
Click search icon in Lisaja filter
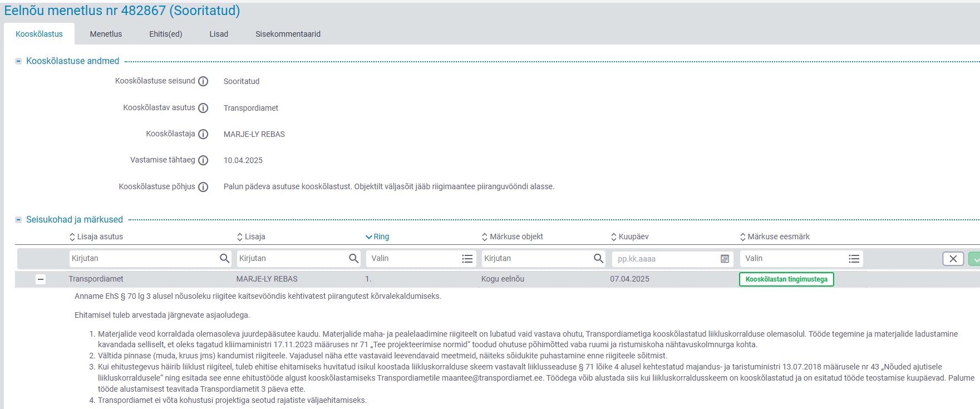(353, 258)
